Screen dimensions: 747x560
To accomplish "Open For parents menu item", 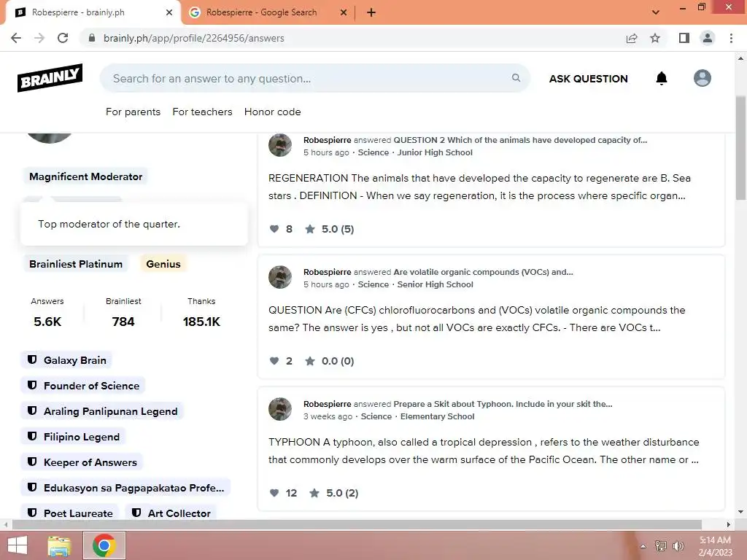I will (133, 112).
